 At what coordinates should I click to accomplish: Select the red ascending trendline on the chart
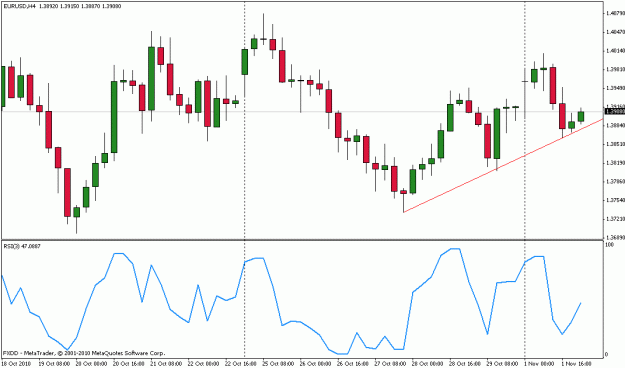point(503,165)
